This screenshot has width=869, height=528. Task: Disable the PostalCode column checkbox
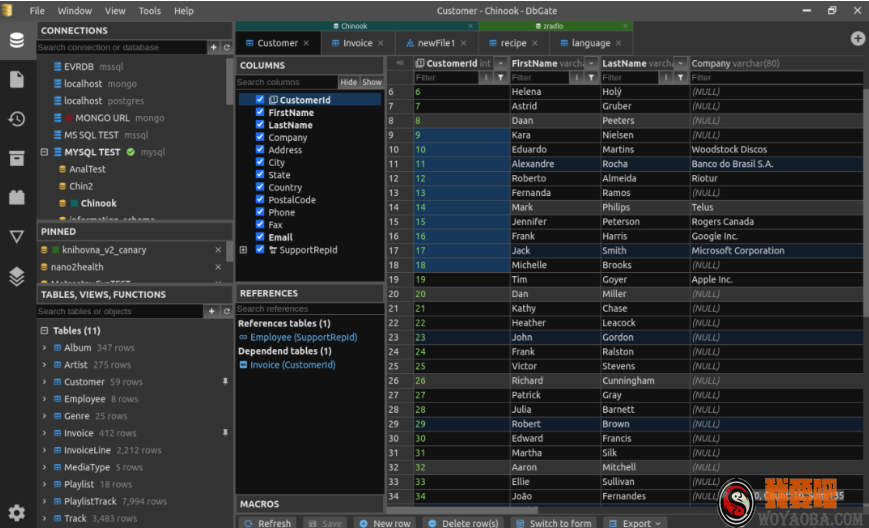260,200
